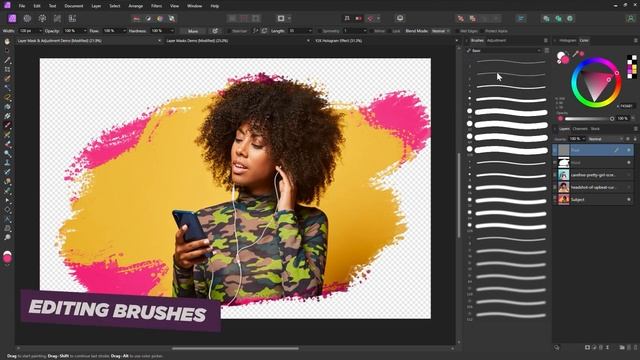Switch to the Photo Persona icon
This screenshot has width=640, height=360.
pos(12,18)
